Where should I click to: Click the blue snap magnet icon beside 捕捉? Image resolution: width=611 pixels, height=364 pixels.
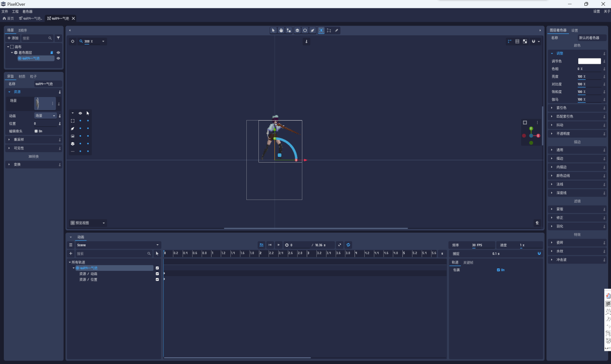(x=539, y=253)
